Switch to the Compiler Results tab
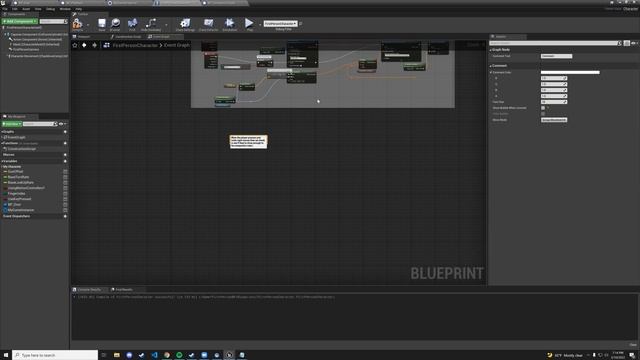Image resolution: width=640 pixels, height=360 pixels. coord(89,289)
